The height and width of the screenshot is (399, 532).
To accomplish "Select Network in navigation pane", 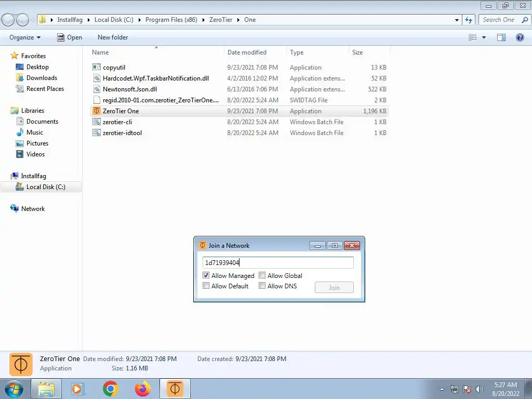I will 33,208.
